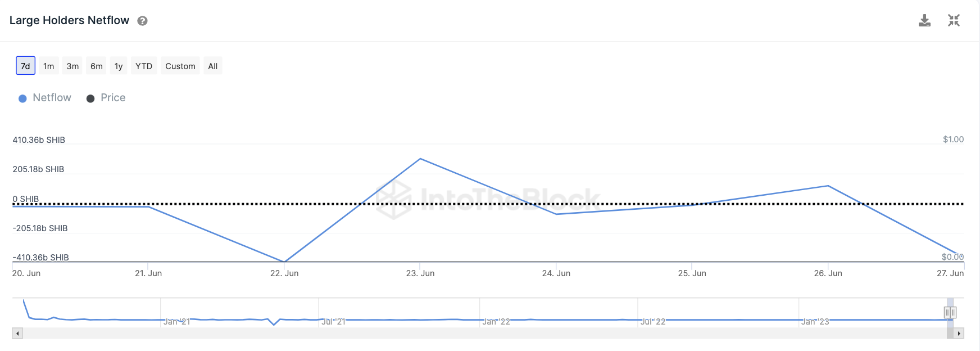
Task: Click the 23. Jun peak data point
Action: [x=420, y=159]
